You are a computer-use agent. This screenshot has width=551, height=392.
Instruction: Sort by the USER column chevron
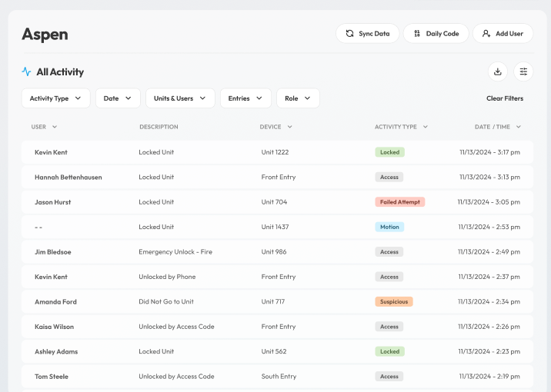(x=55, y=127)
